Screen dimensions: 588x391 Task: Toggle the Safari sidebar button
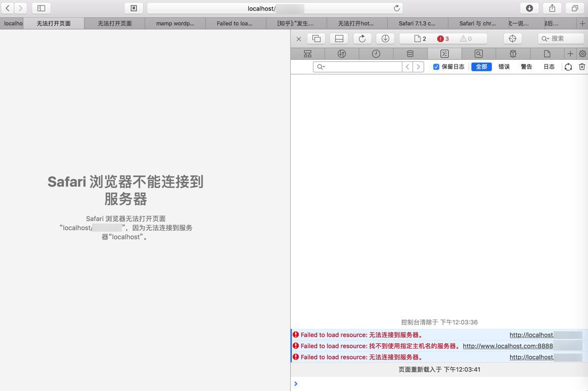coord(41,8)
